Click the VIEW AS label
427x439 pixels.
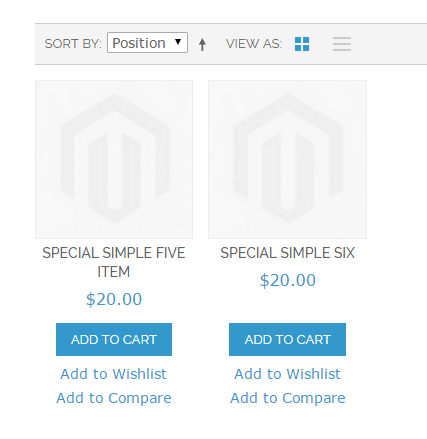(x=254, y=44)
